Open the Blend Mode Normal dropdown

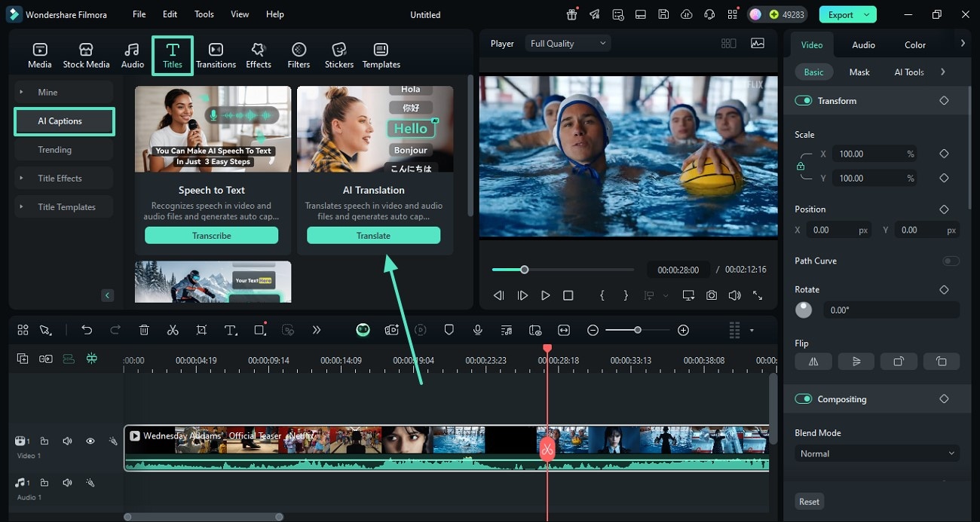pyautogui.click(x=877, y=453)
